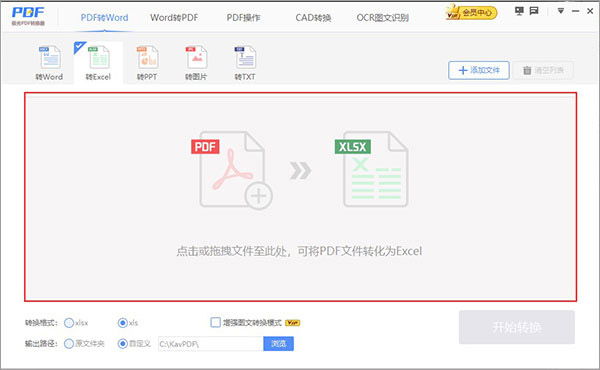Image resolution: width=600 pixels, height=370 pixels.
Task: Click the 开始转换 button
Action: (517, 327)
